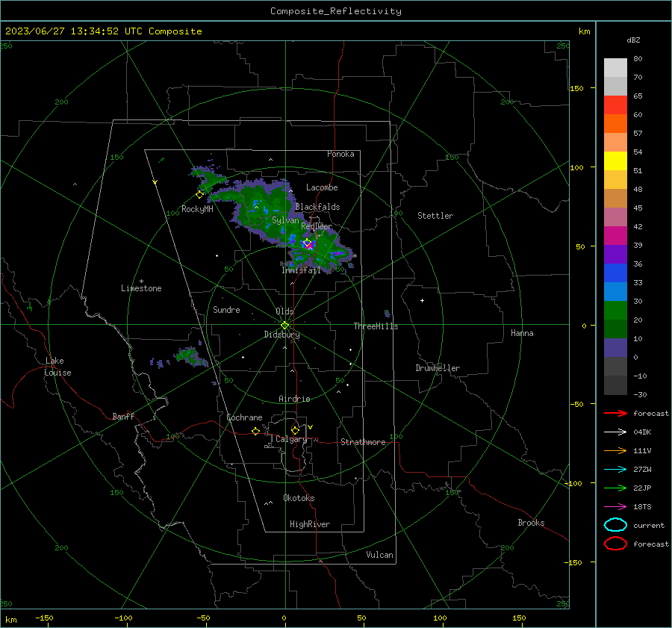Click the RedDeer city label

tap(317, 226)
